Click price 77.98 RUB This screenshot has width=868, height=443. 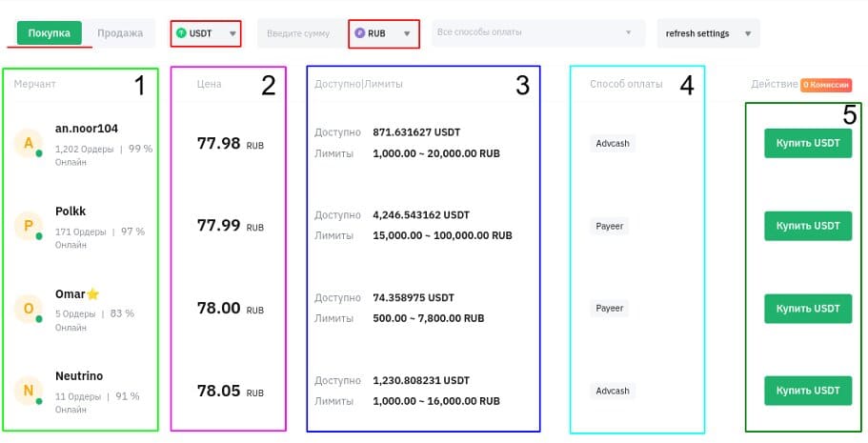(231, 144)
